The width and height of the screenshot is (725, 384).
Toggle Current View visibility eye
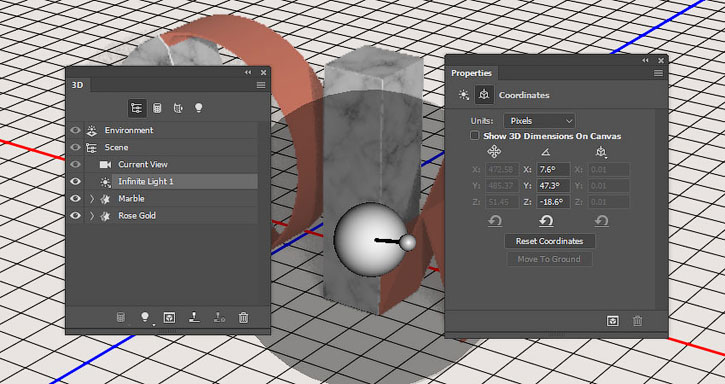75,165
